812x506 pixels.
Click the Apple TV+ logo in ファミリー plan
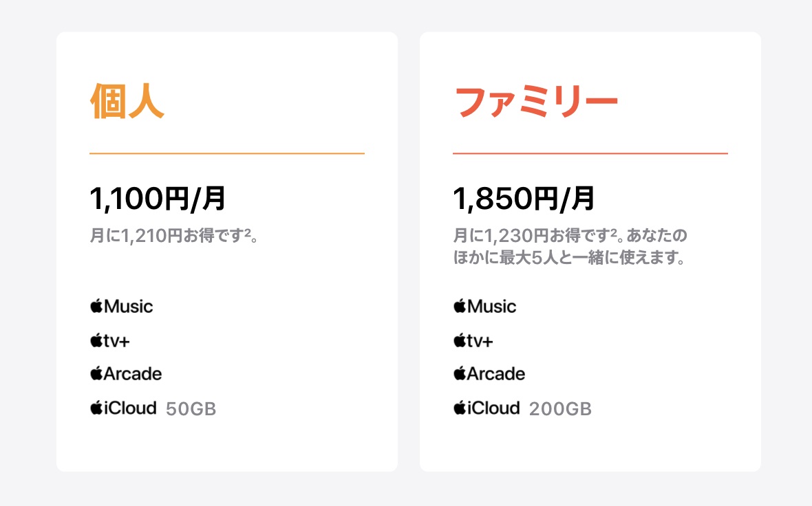click(x=473, y=340)
